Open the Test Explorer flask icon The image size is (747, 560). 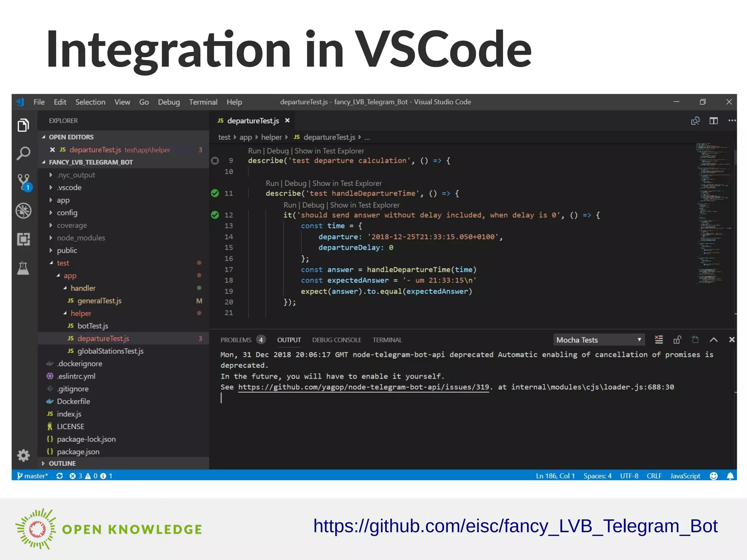pos(23,268)
